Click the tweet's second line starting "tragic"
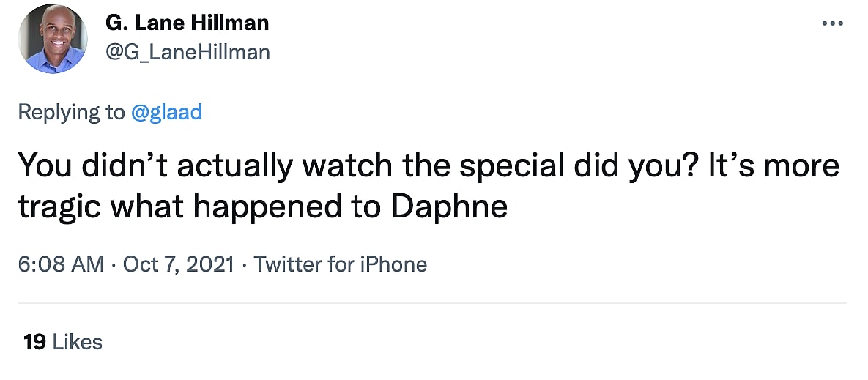 [x=262, y=207]
